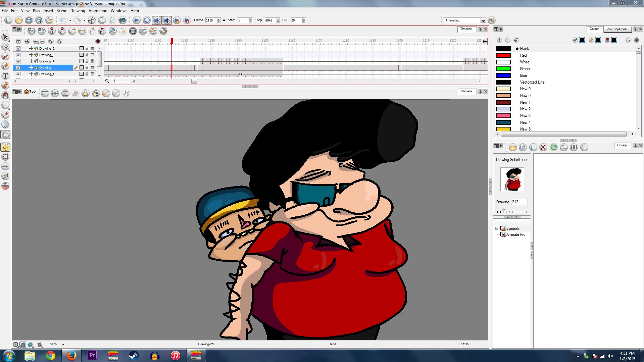Click the Cut scissors icon
This screenshot has width=644, height=362.
pyautogui.click(x=91, y=20)
